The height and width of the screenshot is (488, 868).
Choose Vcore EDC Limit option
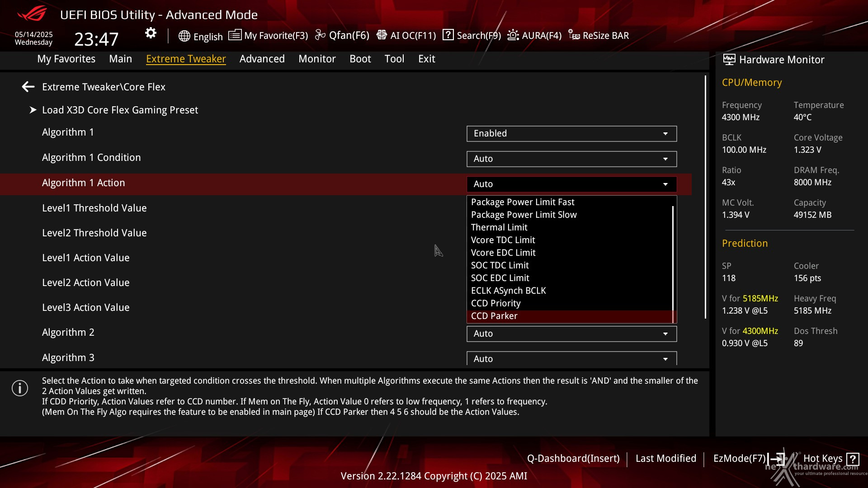point(570,253)
